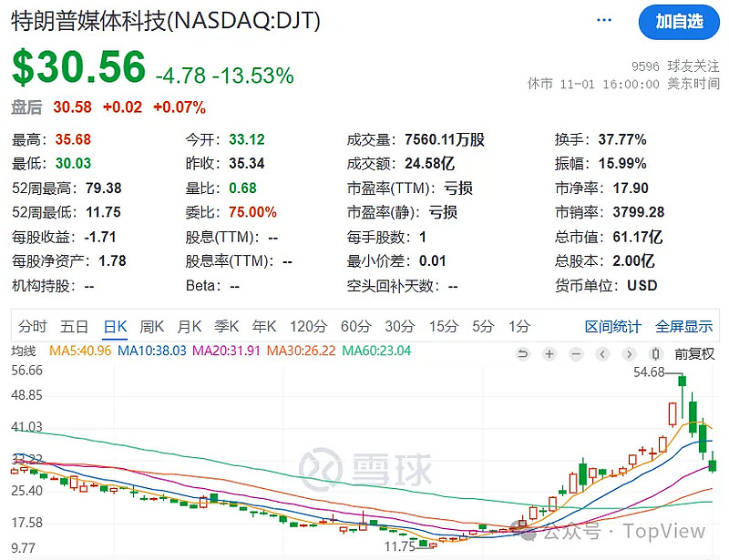729x560 pixels.
Task: Click the MA20:31.91 indicator label
Action: click(x=226, y=351)
